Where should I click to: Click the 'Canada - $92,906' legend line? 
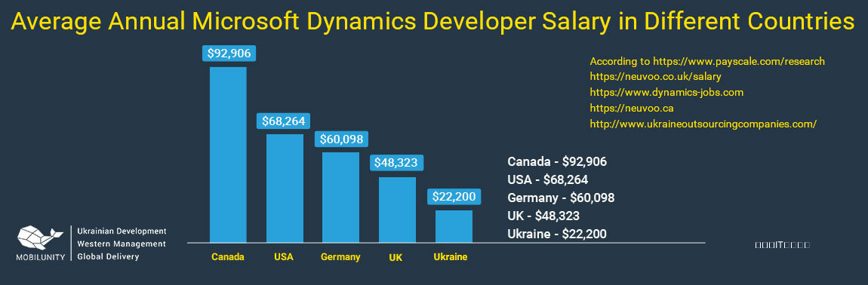click(557, 161)
